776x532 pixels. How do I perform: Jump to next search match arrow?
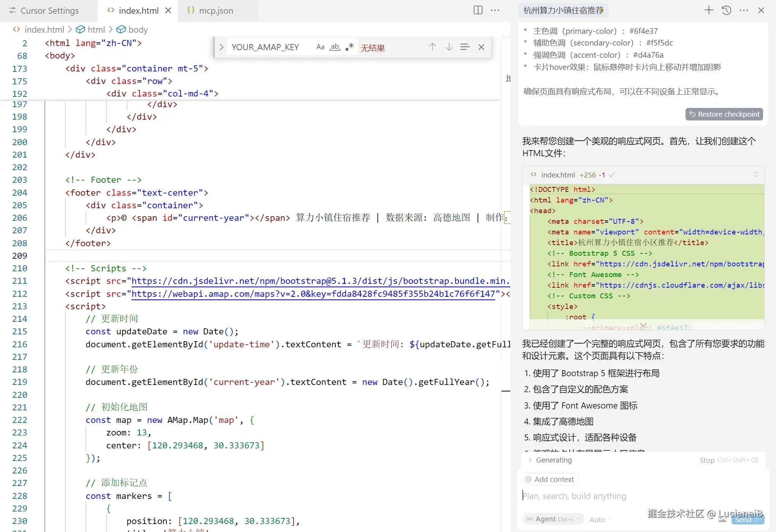pyautogui.click(x=449, y=47)
